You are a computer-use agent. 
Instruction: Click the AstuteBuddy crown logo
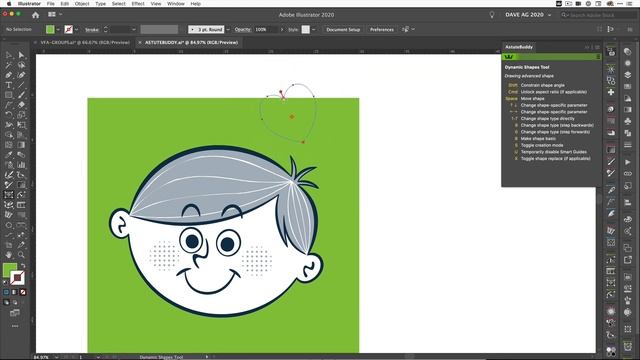click(x=509, y=57)
